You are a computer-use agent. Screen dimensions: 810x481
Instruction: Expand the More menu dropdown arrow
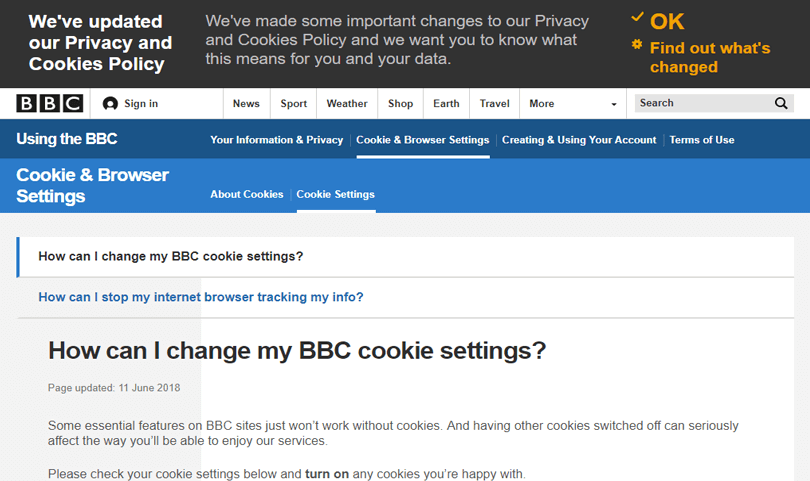point(614,104)
